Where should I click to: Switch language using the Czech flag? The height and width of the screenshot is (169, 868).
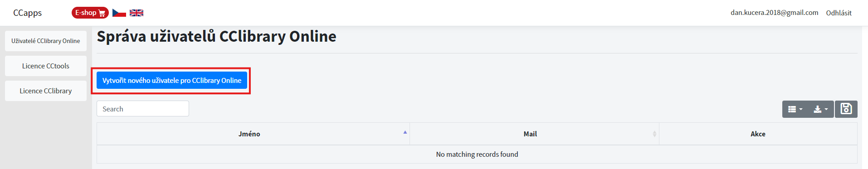(119, 13)
